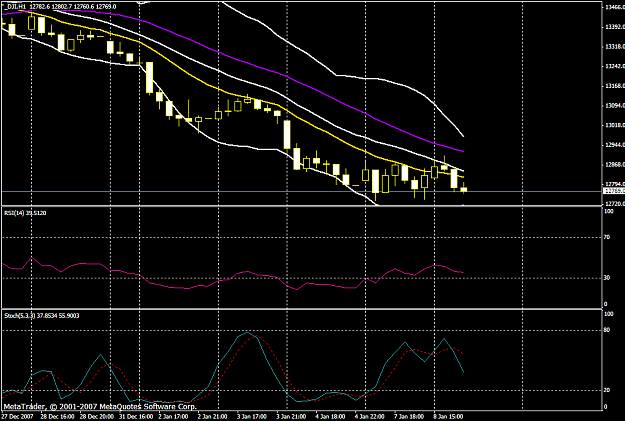Click the 31 Dec 16:00 time label
The image size is (625, 421).
tap(136, 417)
